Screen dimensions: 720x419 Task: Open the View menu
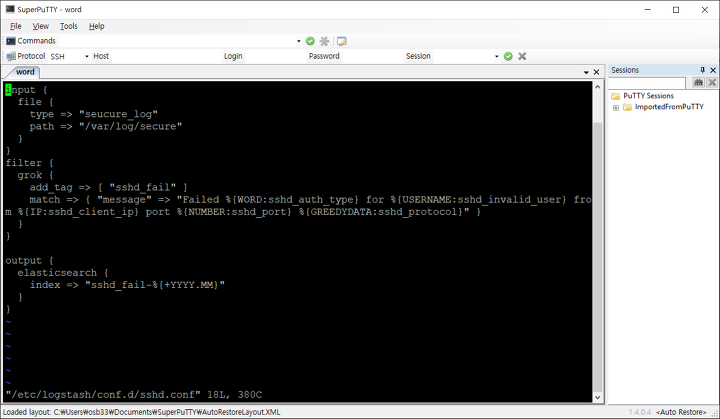[x=40, y=26]
